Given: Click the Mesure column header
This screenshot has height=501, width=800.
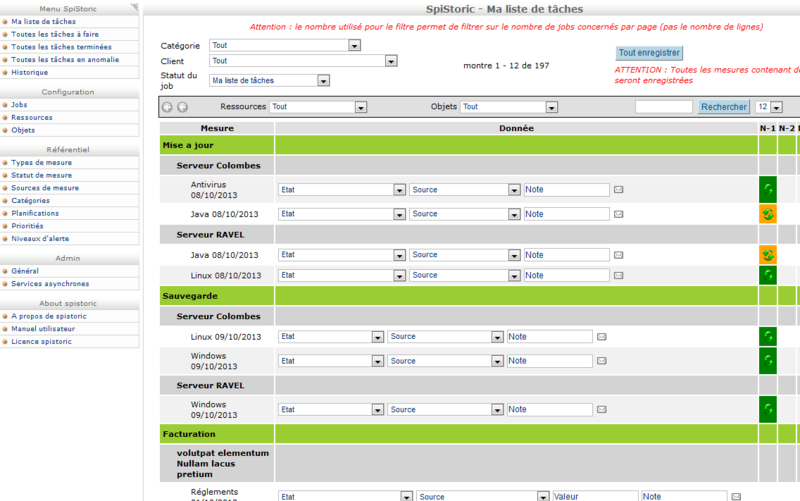Looking at the screenshot, I should pos(217,129).
